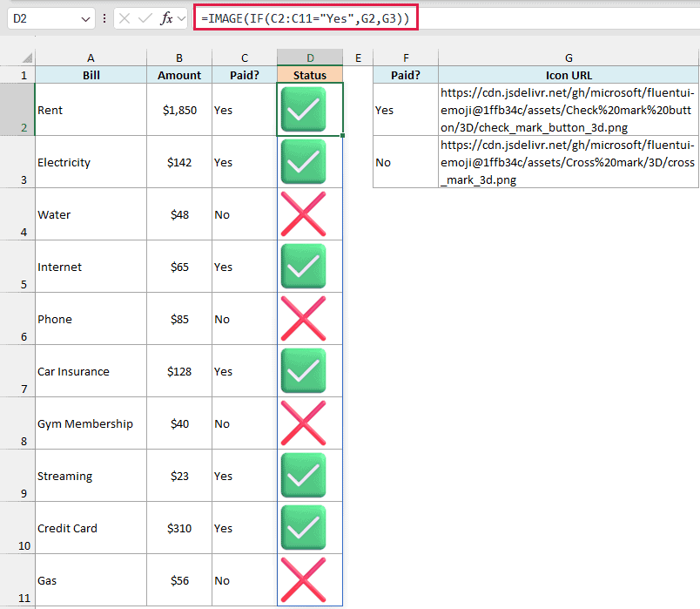This screenshot has height=609, width=700.
Task: Click the red cross icon in Gas row
Action: (303, 580)
